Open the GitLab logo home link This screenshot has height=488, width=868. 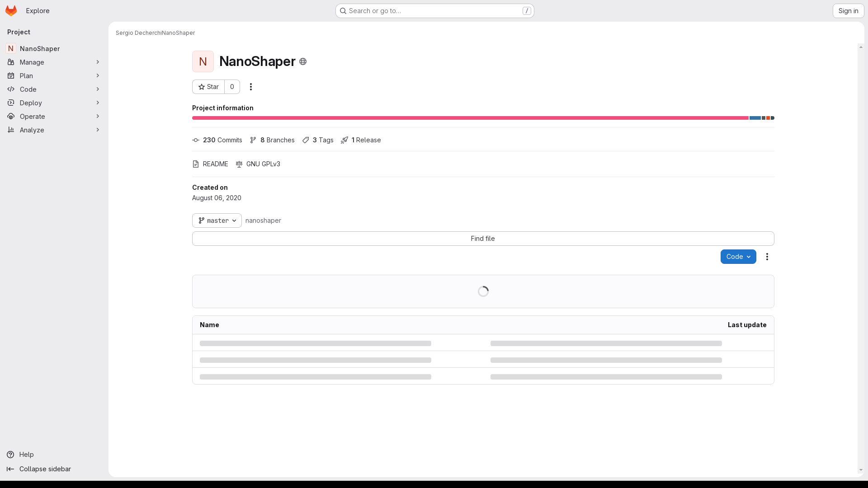coord(11,10)
